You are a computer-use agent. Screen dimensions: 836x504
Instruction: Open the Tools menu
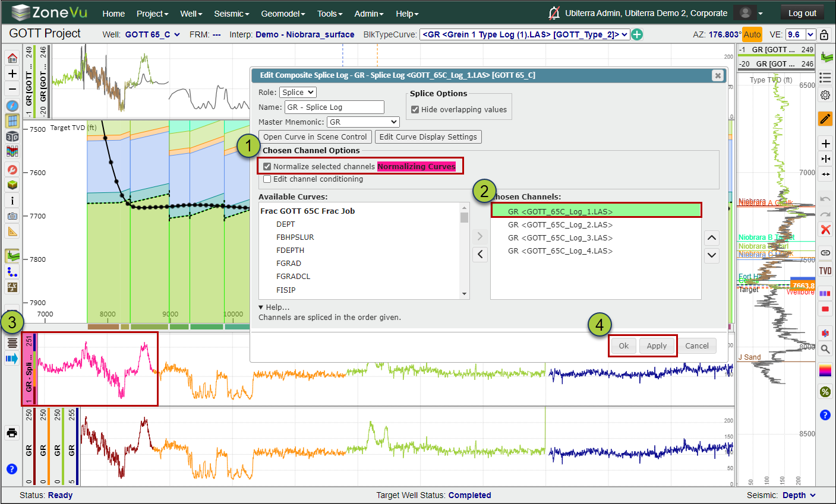330,14
